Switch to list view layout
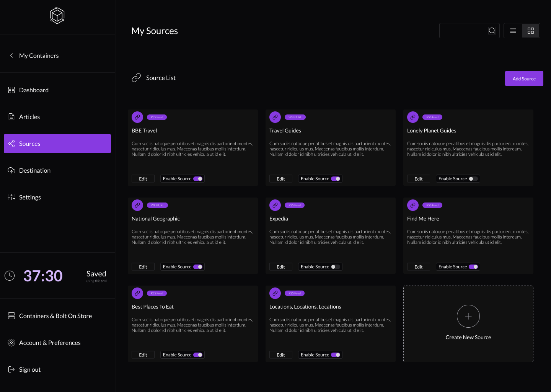The height and width of the screenshot is (392, 551). tap(513, 31)
